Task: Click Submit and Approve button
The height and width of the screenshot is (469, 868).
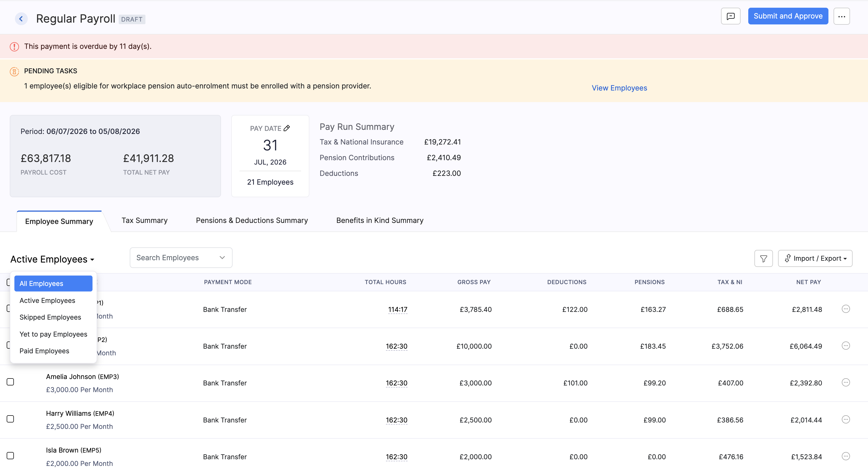Action: 788,16
